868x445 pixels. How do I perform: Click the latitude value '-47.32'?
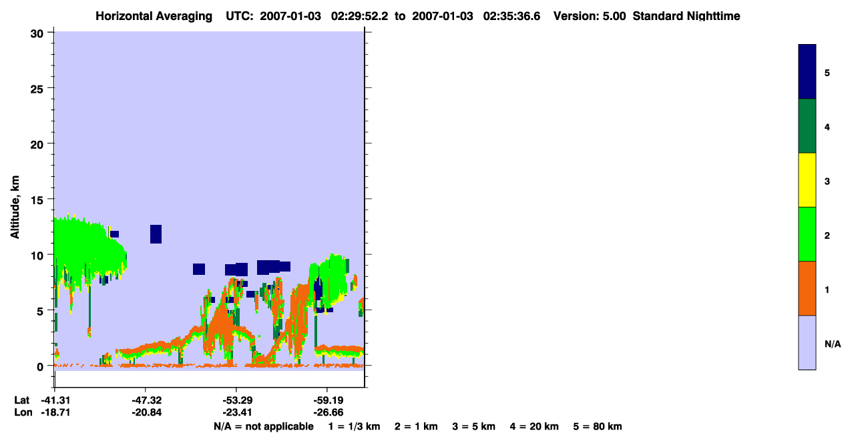click(146, 400)
